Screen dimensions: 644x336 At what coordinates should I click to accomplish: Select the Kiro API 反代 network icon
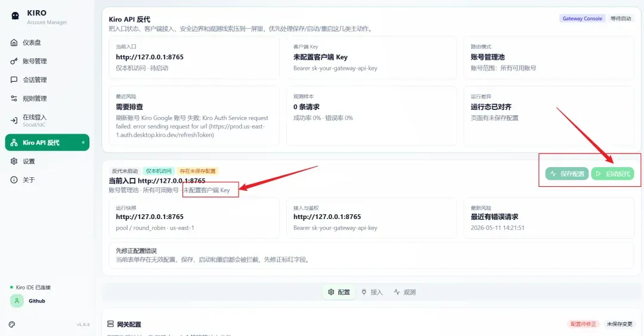click(14, 142)
